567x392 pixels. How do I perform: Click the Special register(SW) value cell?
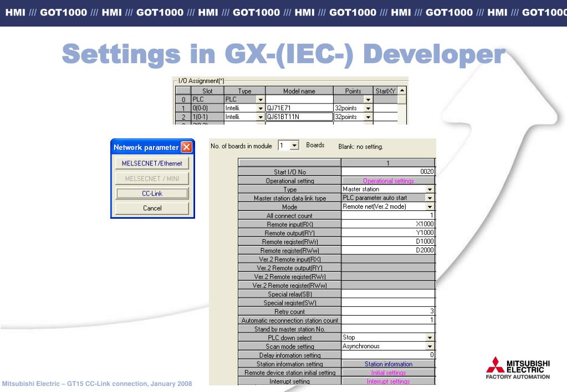point(389,302)
